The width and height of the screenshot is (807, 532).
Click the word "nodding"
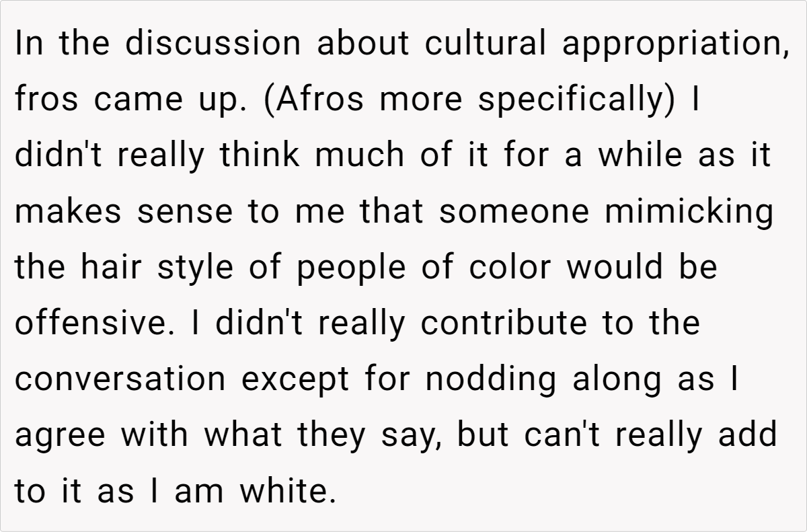pos(491,380)
